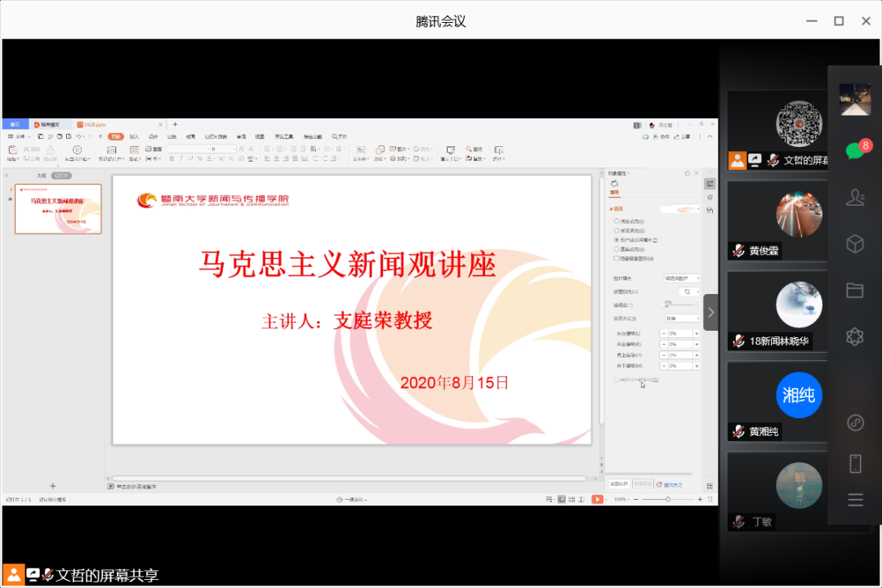Viewport: 882px width, 588px height.
Task: Click the cube apps icon in sidebar
Action: [855, 243]
